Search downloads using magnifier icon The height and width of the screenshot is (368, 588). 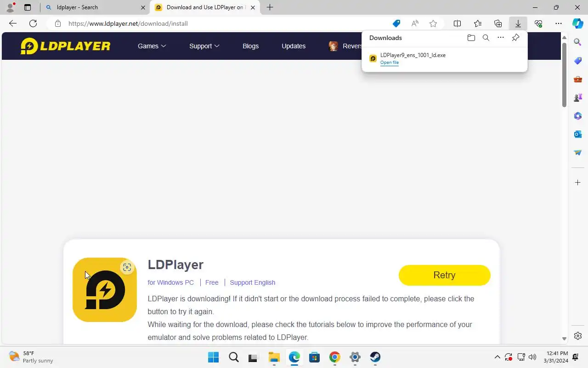point(486,38)
